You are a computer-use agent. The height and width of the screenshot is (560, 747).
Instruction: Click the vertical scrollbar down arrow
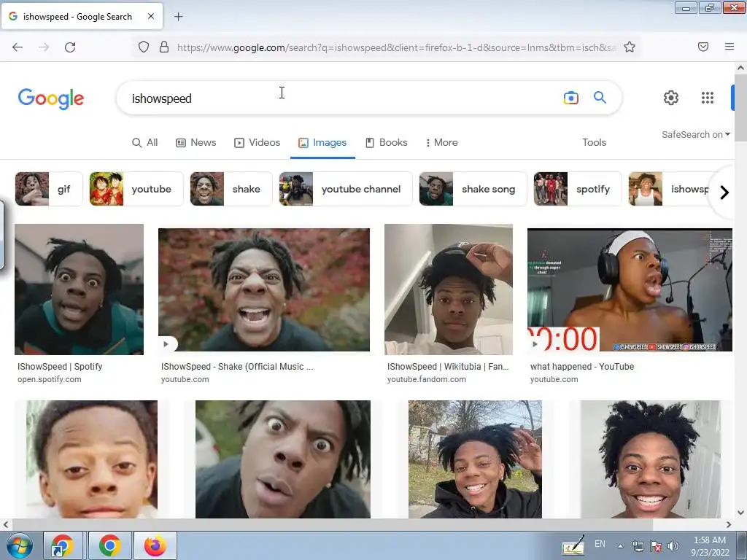[740, 513]
